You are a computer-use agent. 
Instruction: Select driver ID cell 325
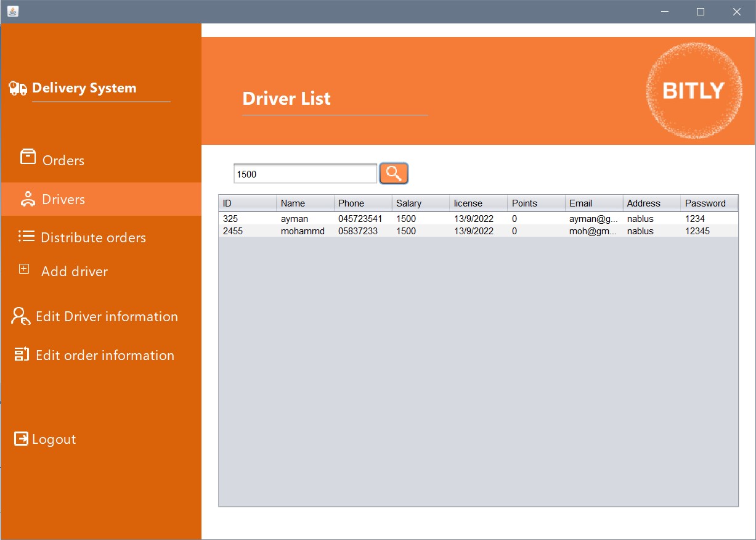tap(248, 219)
